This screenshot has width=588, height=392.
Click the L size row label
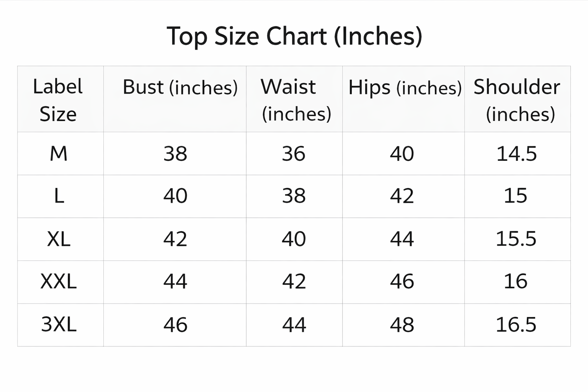[59, 196]
